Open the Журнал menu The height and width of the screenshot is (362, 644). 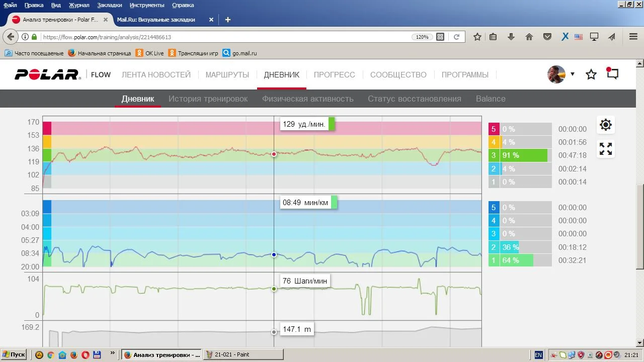pyautogui.click(x=79, y=5)
